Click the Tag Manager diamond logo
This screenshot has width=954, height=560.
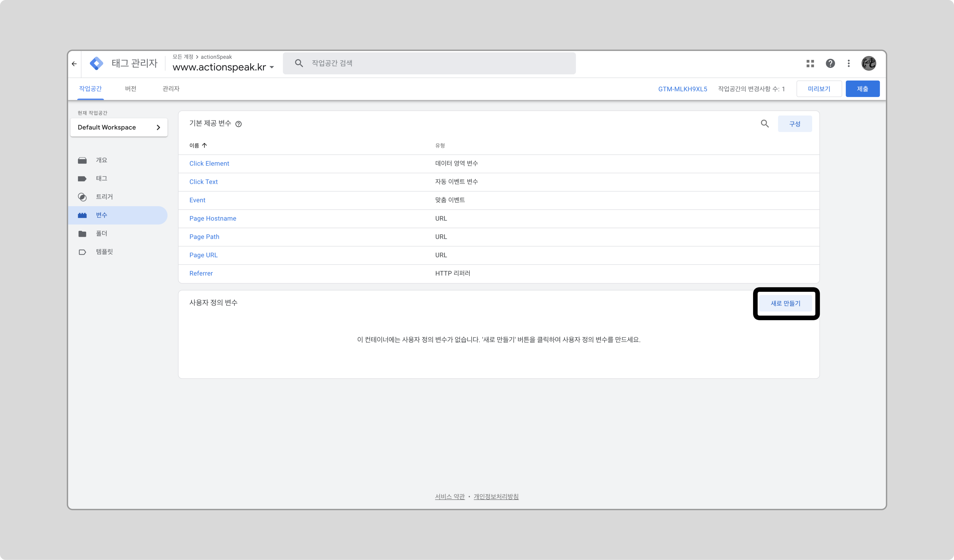point(96,63)
